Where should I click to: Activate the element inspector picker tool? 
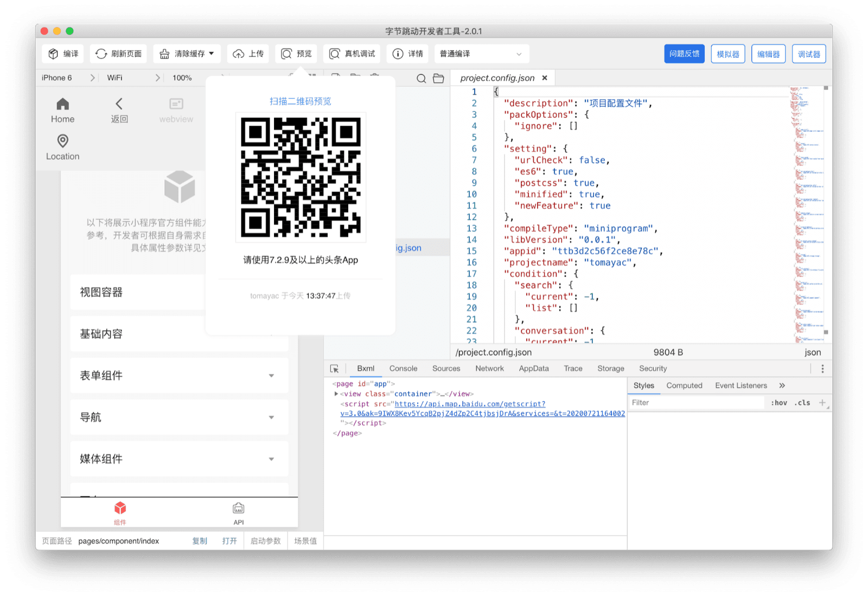335,368
